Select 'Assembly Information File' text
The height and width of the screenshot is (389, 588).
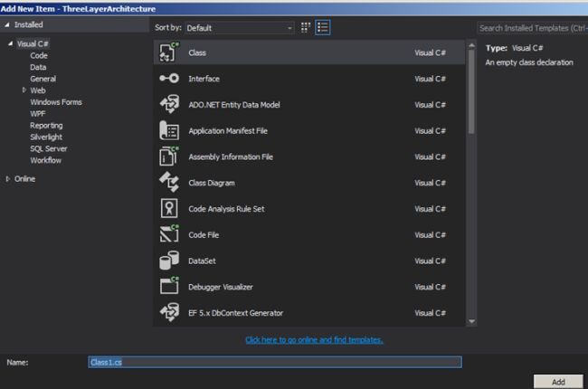coord(231,157)
